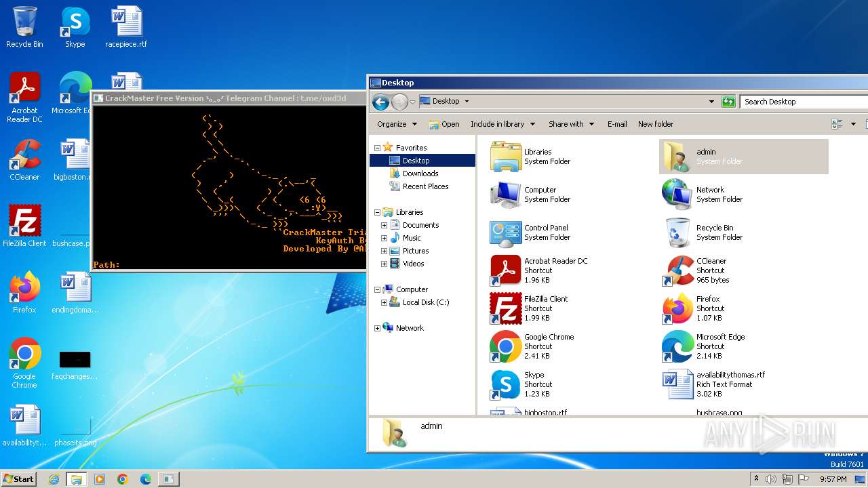The width and height of the screenshot is (868, 488).
Task: Select FileZilla Client shortcut in Explorer
Action: coord(530,308)
